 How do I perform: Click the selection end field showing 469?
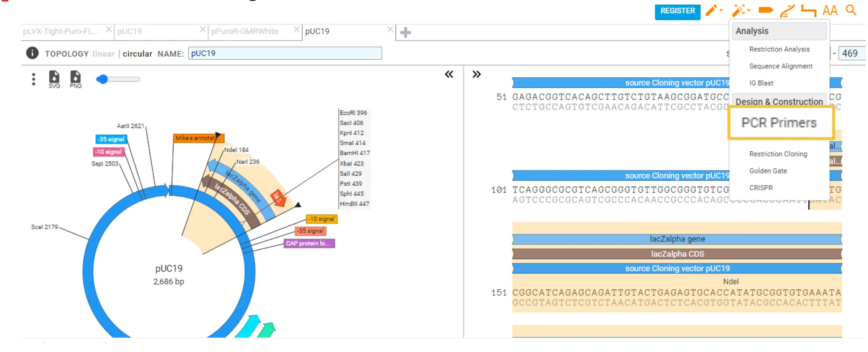(x=852, y=53)
